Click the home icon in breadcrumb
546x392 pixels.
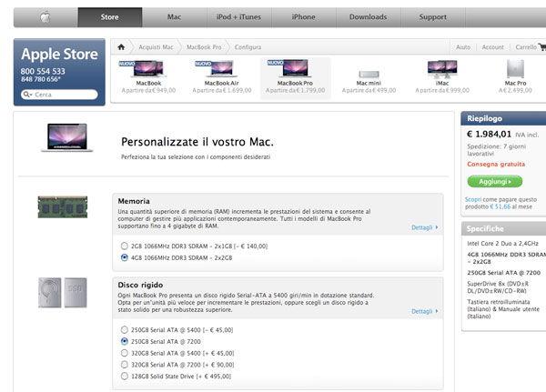[121, 47]
